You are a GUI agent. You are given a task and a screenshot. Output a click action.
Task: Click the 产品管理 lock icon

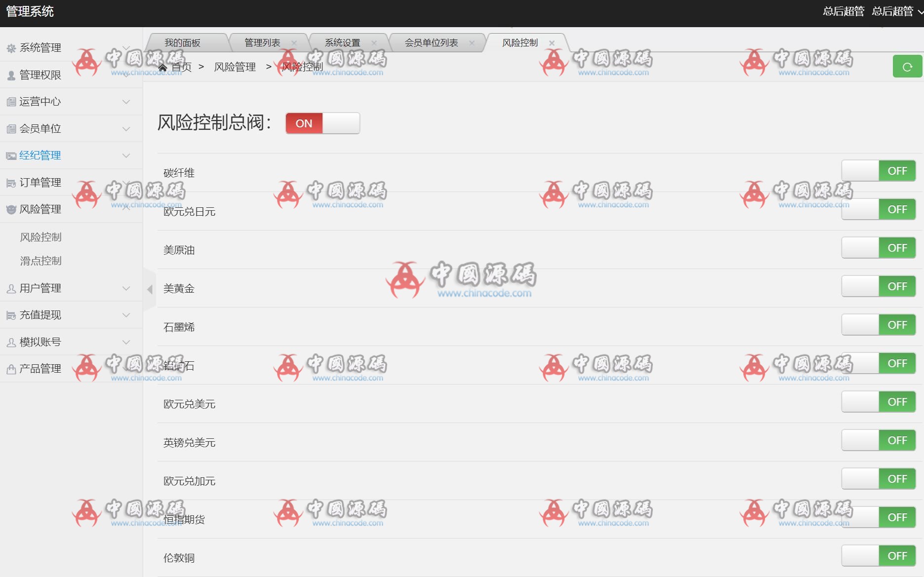11,369
